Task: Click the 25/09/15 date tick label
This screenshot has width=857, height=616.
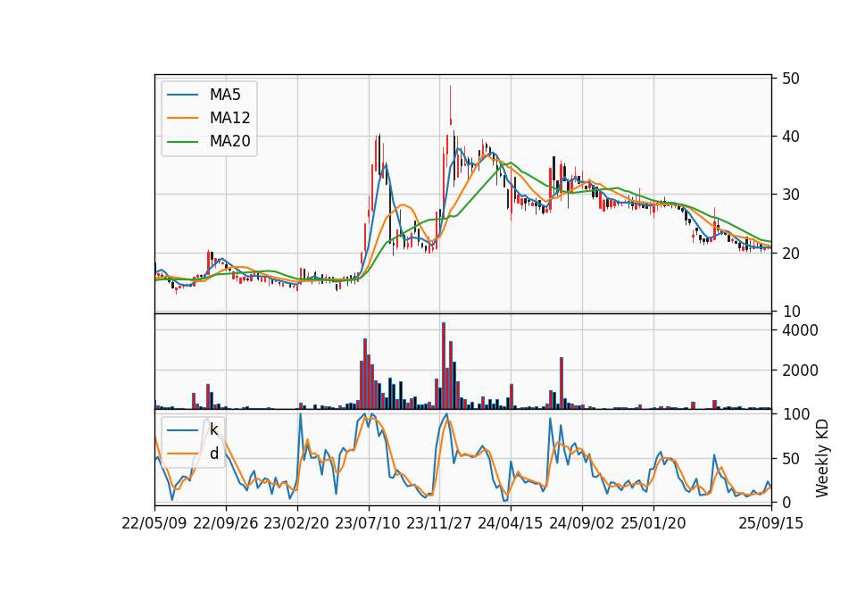Action: click(771, 523)
